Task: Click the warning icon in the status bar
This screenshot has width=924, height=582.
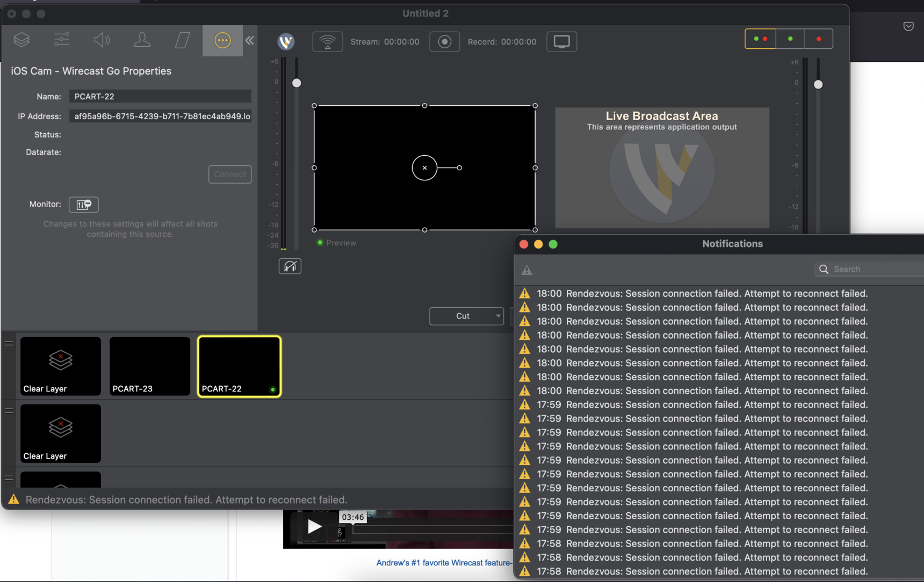Action: tap(14, 499)
